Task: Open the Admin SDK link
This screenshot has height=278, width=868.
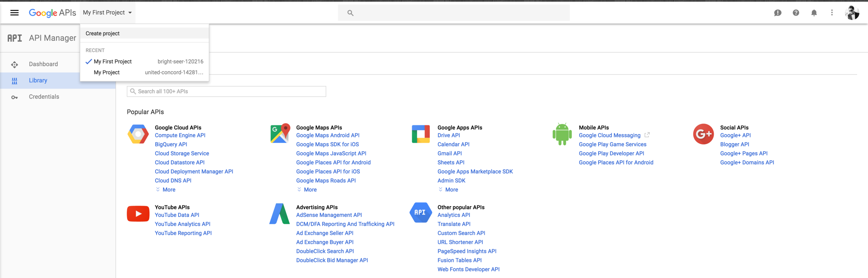Action: click(451, 180)
